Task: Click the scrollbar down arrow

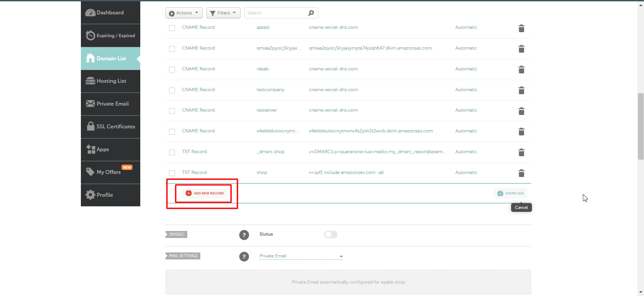Action: pos(641,293)
